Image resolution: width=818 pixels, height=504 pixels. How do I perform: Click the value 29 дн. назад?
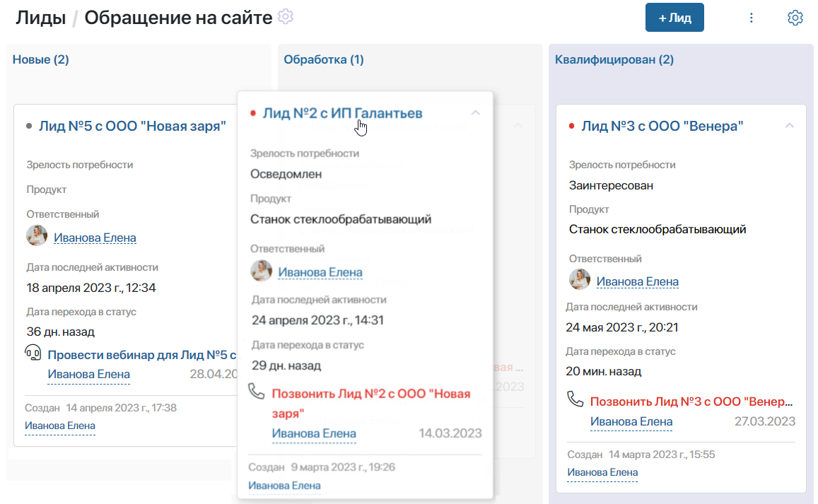click(x=286, y=365)
